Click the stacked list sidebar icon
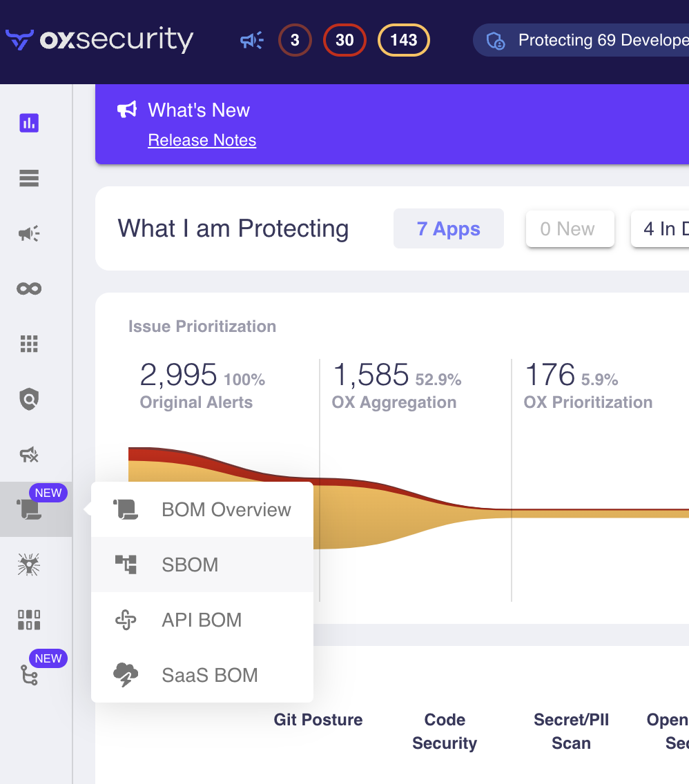The height and width of the screenshot is (784, 689). [x=29, y=179]
